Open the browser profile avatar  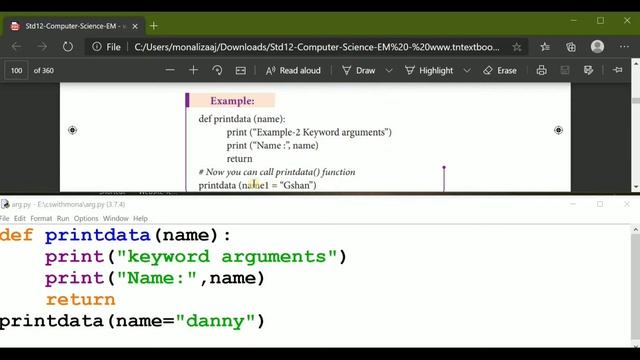[x=597, y=47]
